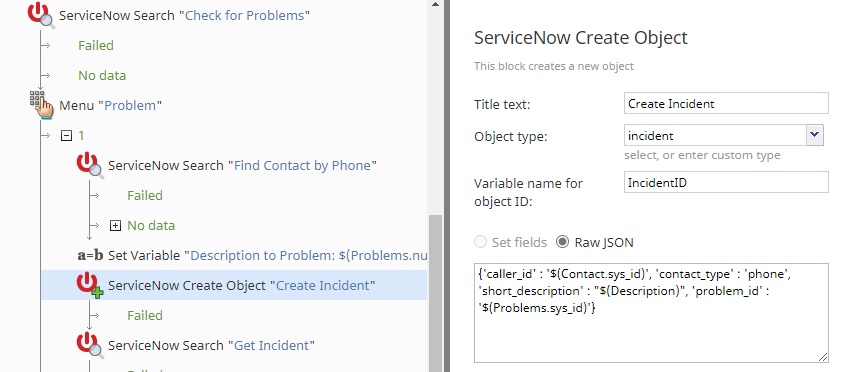Screen dimensions: 842x372
Task: Click the Variable name for object ID field
Action: [x=726, y=183]
